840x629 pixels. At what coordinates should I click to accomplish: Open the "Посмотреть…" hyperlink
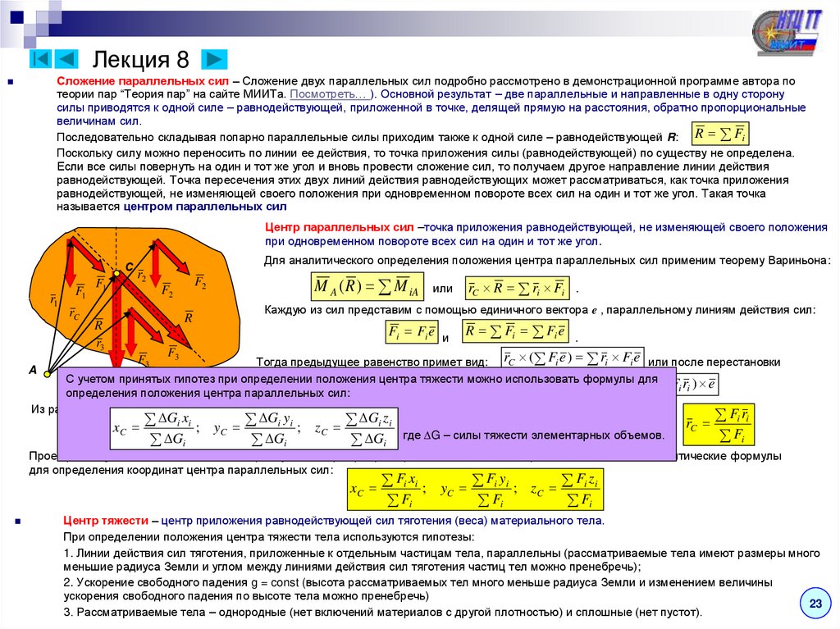329,94
